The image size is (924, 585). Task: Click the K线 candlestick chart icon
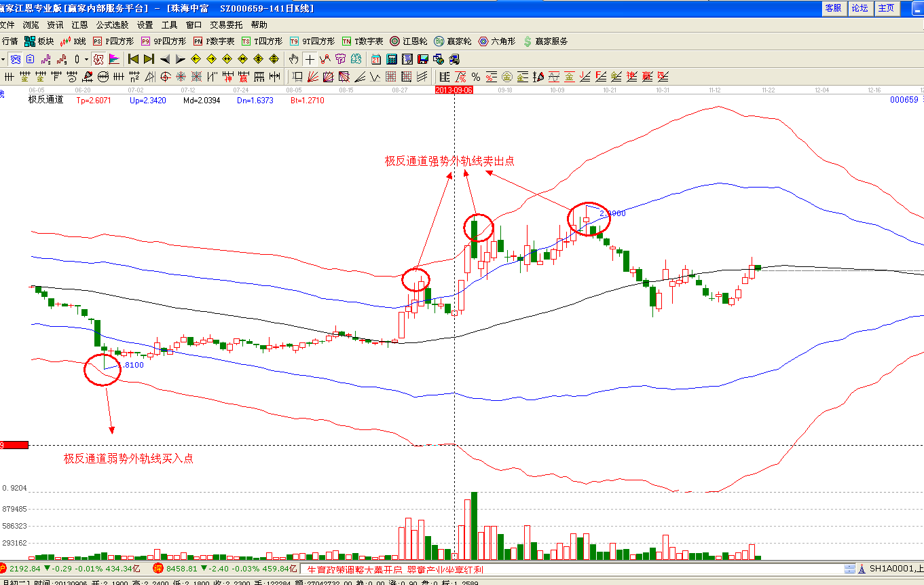73,41
